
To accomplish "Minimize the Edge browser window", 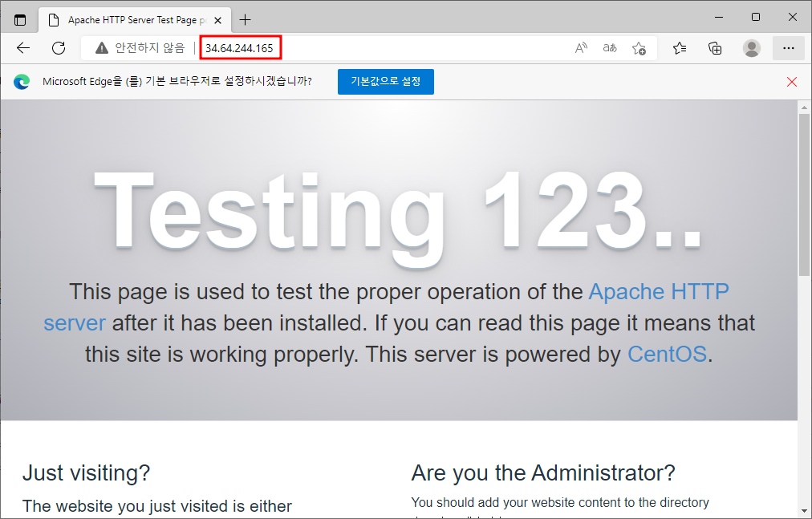I will click(719, 17).
